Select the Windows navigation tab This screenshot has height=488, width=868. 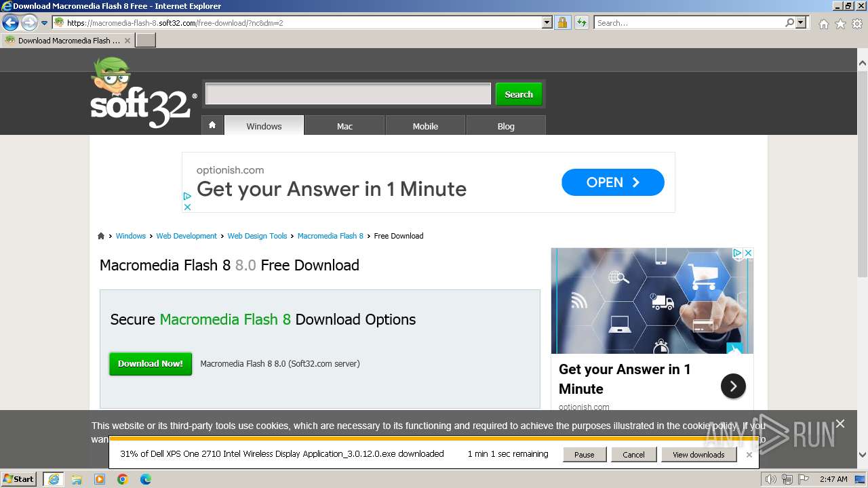click(x=264, y=125)
